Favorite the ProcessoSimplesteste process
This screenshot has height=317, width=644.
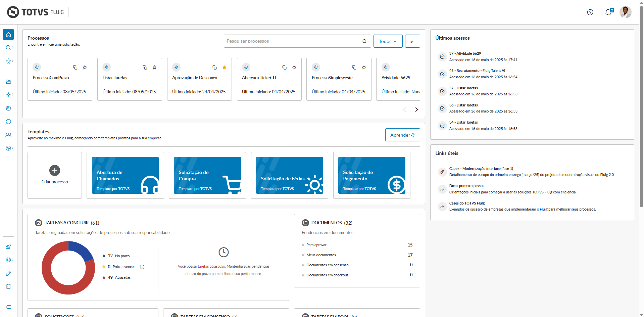pyautogui.click(x=364, y=67)
